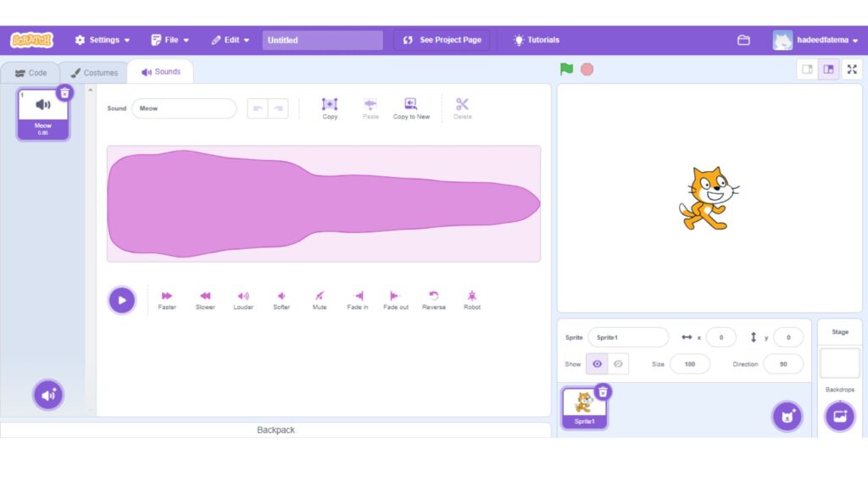Image resolution: width=868 pixels, height=488 pixels.
Task: Click the red stop button
Action: click(x=587, y=69)
